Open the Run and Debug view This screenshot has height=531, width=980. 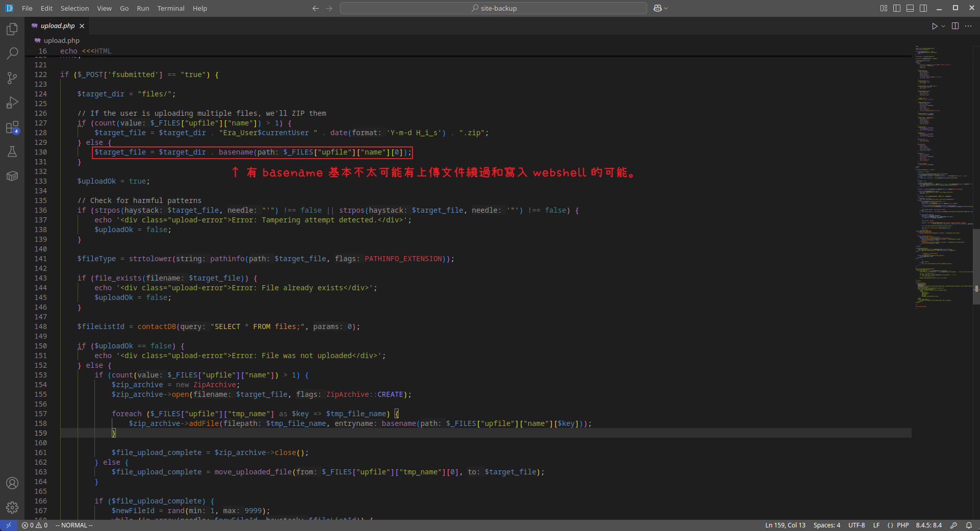coord(12,103)
